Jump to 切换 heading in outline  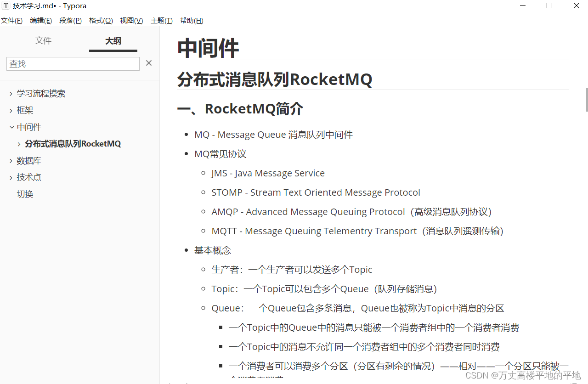(x=25, y=194)
